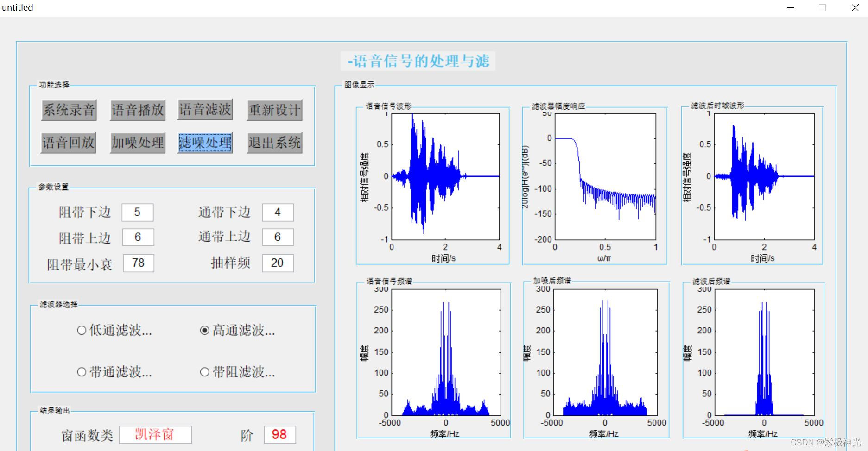
Task: Edit the 阻带上边 value field
Action: coord(138,237)
